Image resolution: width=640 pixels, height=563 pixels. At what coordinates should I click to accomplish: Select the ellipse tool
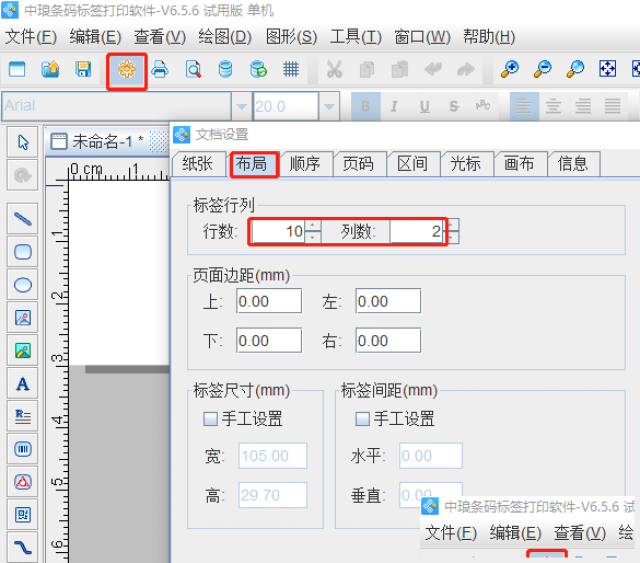pyautogui.click(x=23, y=285)
